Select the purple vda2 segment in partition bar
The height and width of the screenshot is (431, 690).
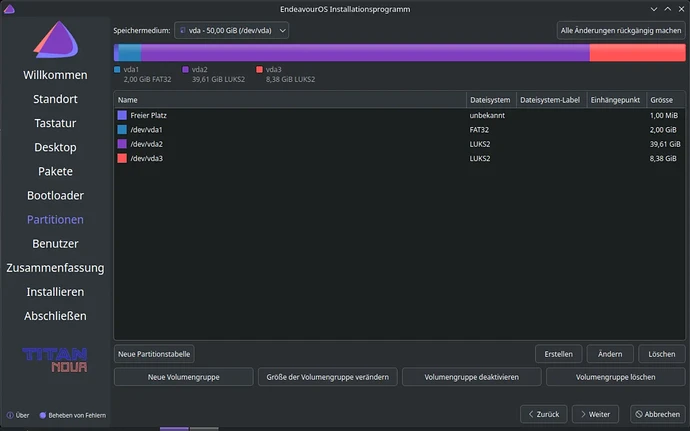pyautogui.click(x=365, y=52)
